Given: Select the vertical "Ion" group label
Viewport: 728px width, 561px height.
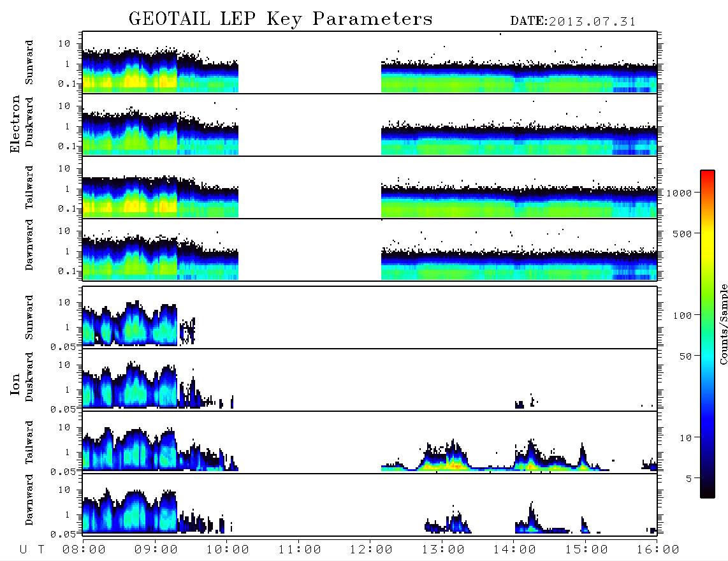Looking at the screenshot, I should click(x=15, y=384).
